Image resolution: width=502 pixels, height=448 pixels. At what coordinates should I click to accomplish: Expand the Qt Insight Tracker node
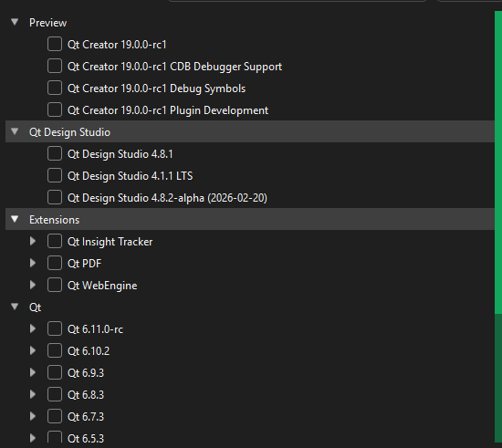[x=33, y=241]
